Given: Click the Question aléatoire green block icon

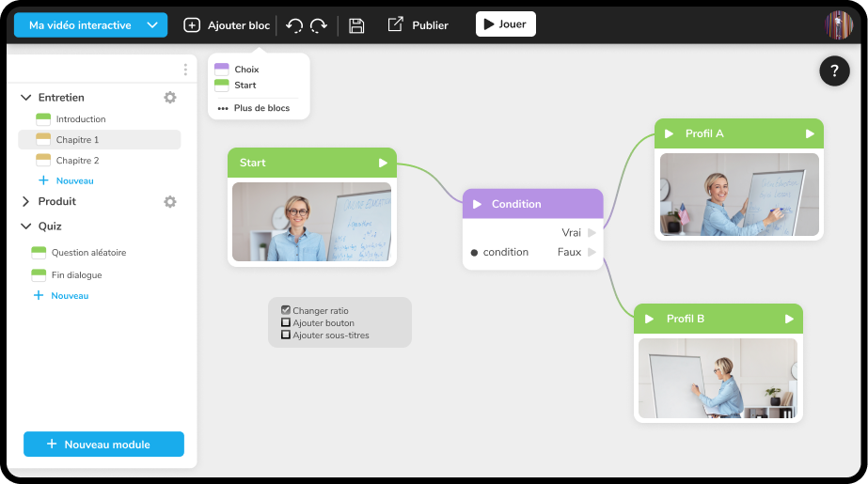Looking at the screenshot, I should tap(39, 253).
